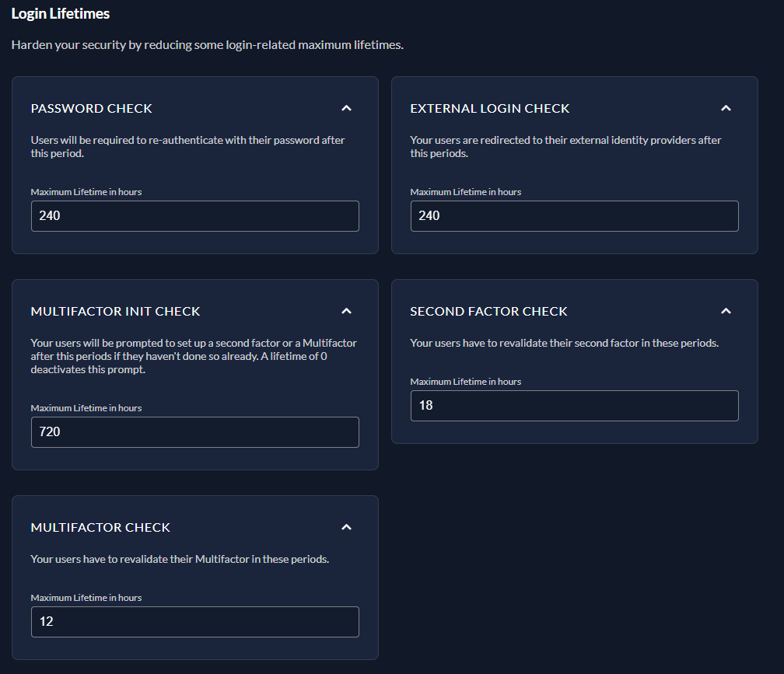Toggle the Multifactor Init Check chevron
Screen dimensions: 784x674
(x=347, y=311)
